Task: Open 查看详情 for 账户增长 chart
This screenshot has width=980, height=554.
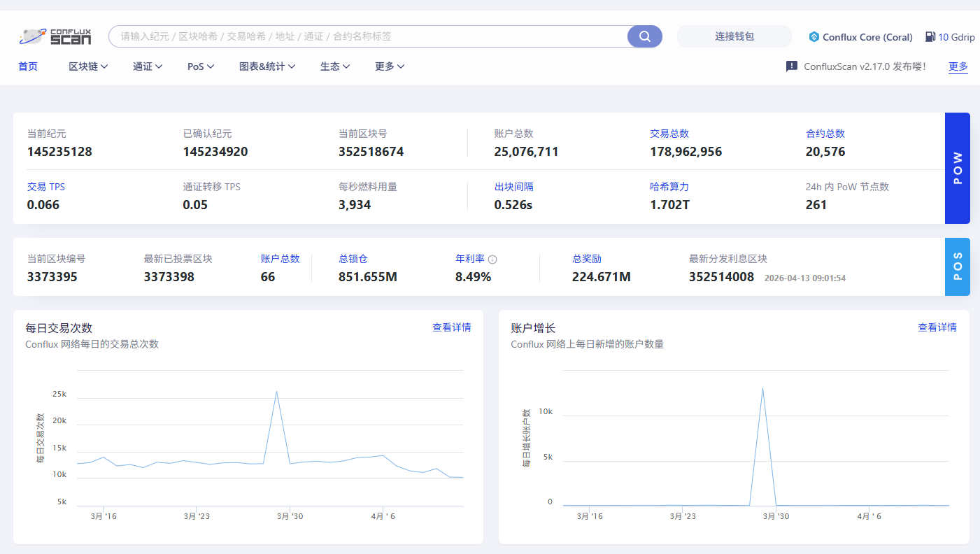Action: 937,327
